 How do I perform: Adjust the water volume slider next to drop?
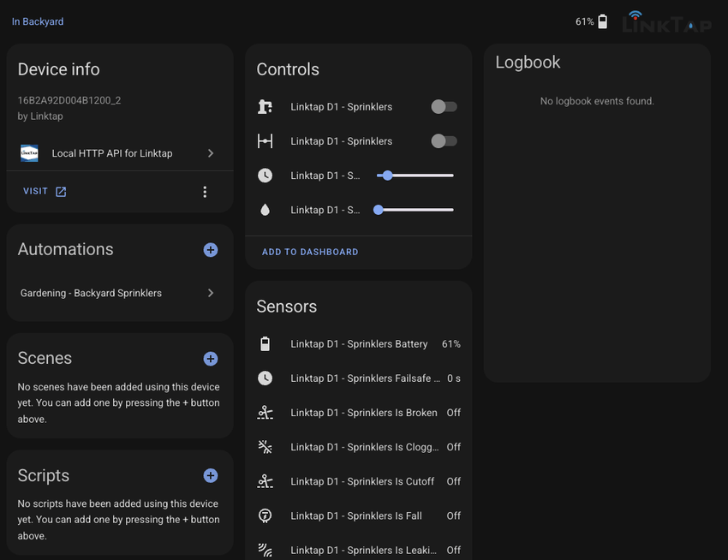pyautogui.click(x=415, y=210)
